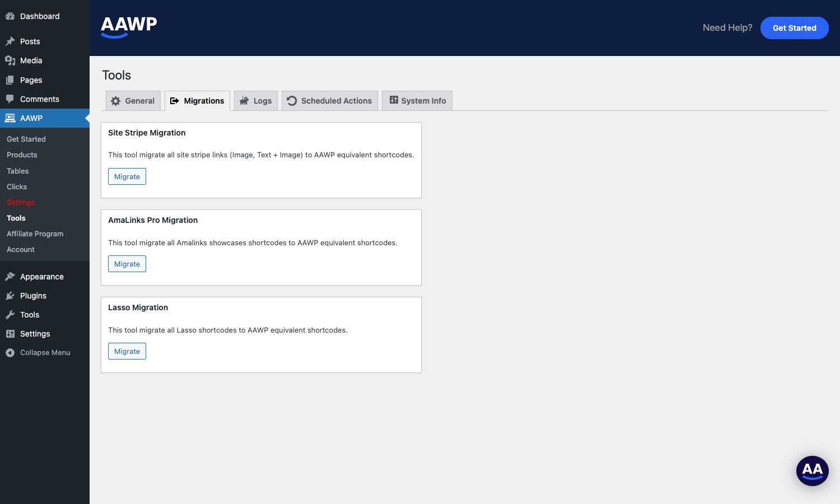Open the Affiliate Program submenu link

[x=35, y=234]
